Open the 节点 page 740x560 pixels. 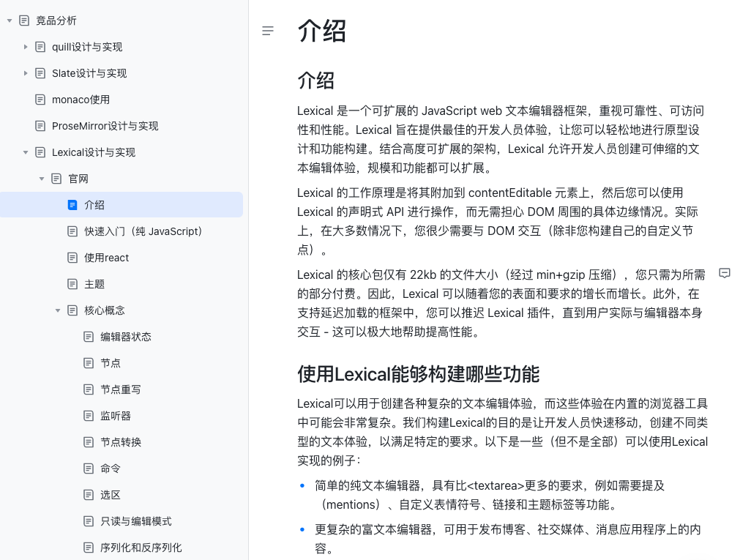[111, 363]
